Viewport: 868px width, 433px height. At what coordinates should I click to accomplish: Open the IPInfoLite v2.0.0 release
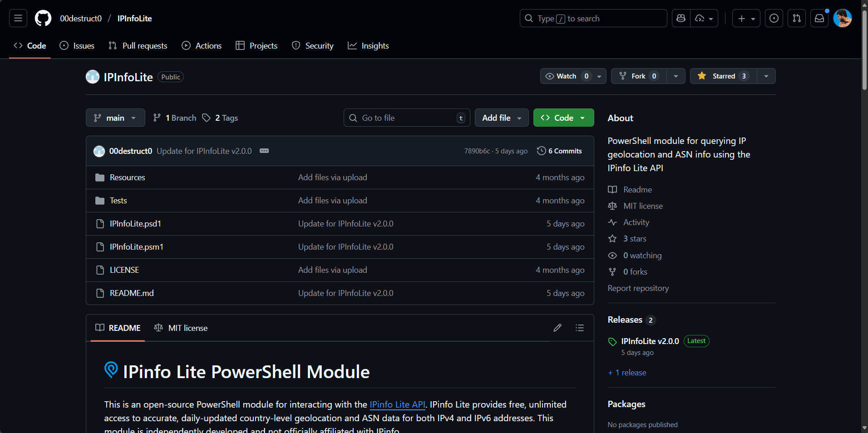click(x=650, y=341)
